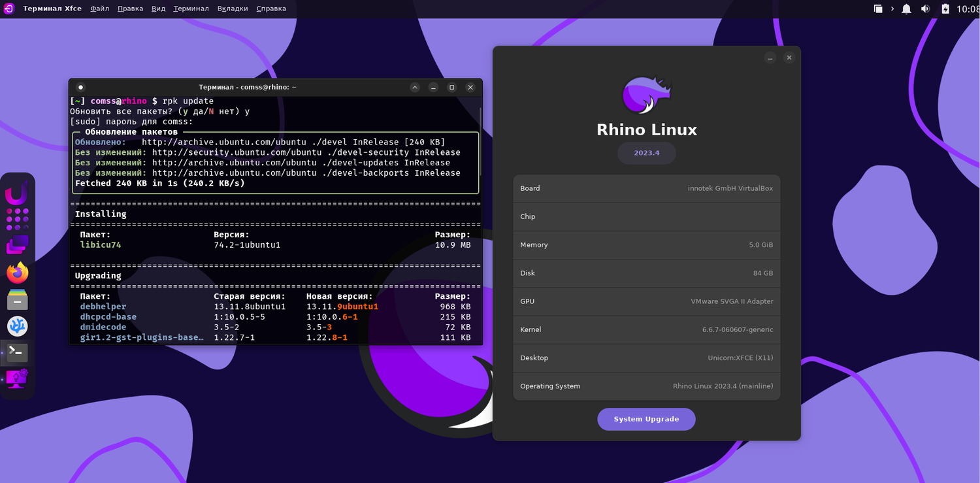This screenshot has height=483, width=980.
Task: Click the dmidecode package name in terminal
Action: tap(103, 327)
